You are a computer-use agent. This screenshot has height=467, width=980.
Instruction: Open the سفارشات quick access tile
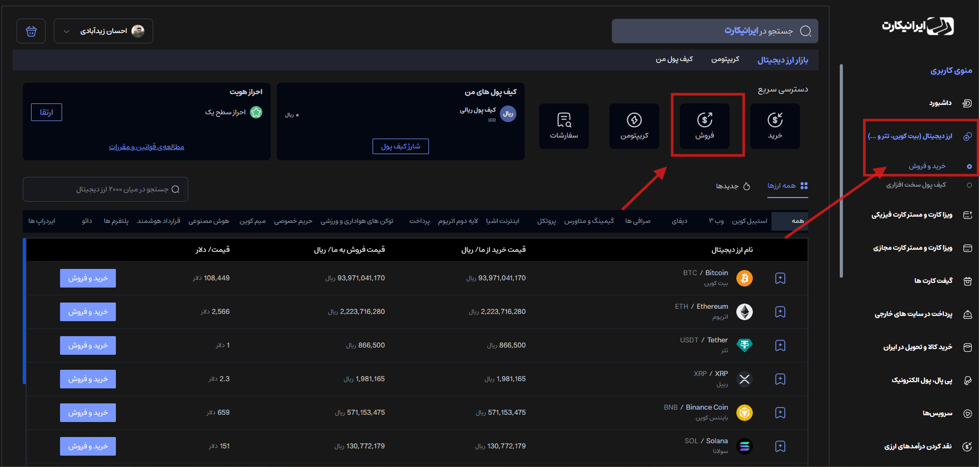tap(563, 126)
